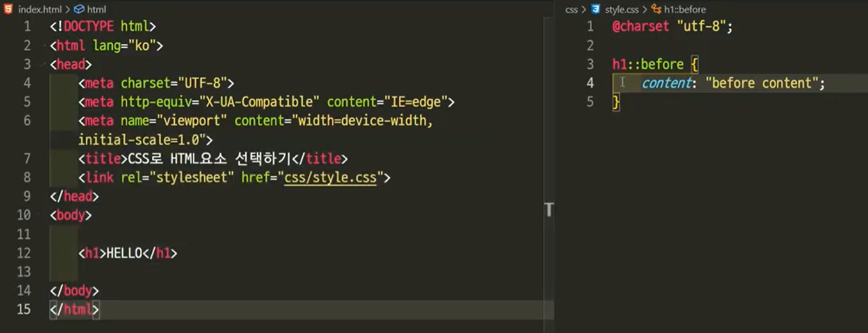The image size is (868, 333).
Task: Click the "stylesheet" rel value
Action: point(191,178)
